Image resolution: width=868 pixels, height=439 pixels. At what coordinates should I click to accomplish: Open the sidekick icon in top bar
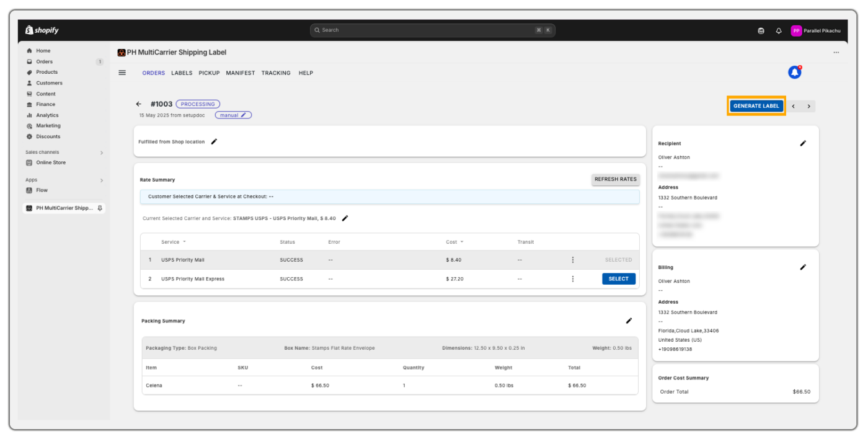pos(761,30)
